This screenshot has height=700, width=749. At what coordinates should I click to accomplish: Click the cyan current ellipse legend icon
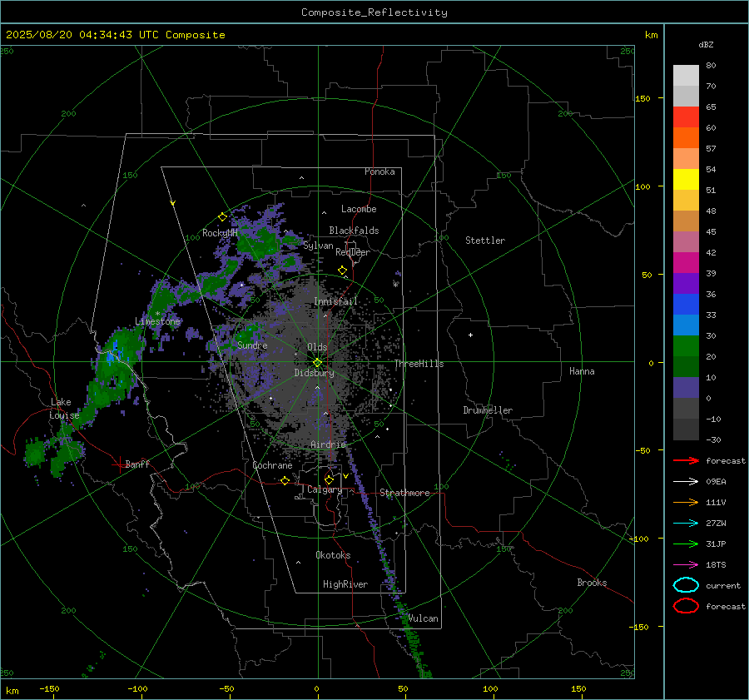pos(686,585)
